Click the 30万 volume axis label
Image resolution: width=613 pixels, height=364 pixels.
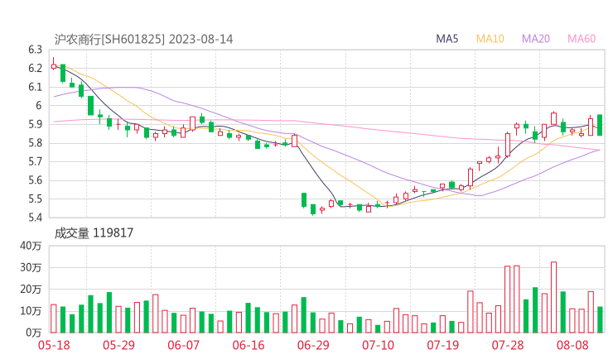(31, 267)
